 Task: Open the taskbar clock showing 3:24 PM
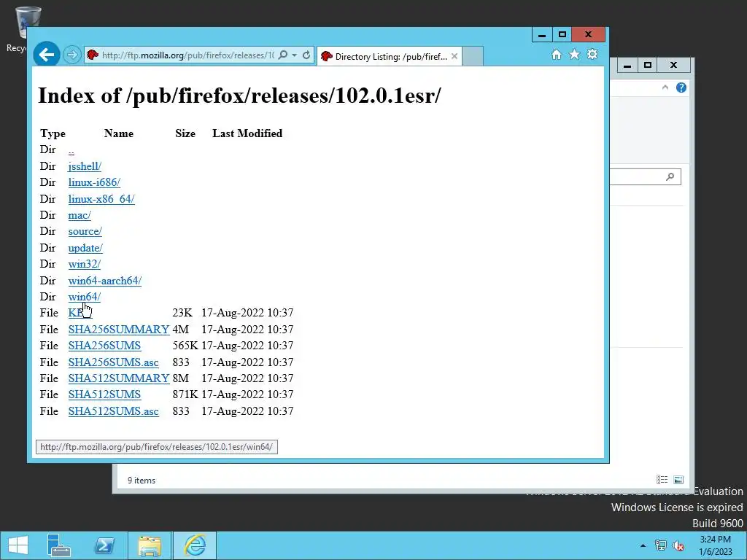point(715,545)
